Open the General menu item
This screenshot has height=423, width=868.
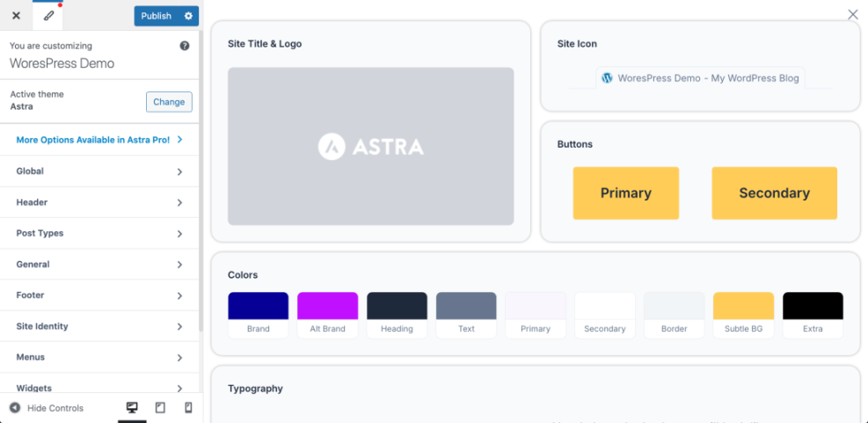tap(99, 265)
